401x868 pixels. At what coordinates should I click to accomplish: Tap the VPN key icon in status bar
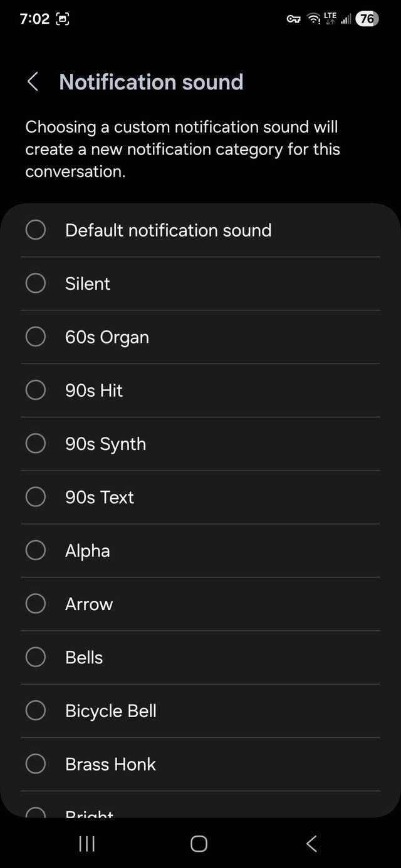coord(293,19)
